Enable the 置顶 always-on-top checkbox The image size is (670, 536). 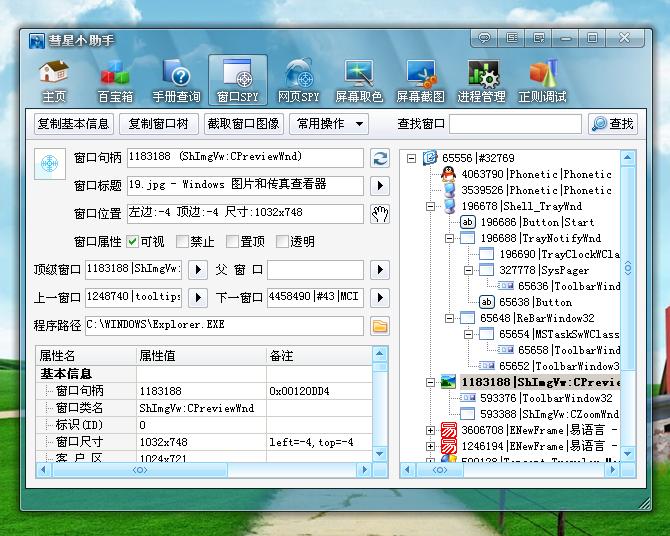(231, 241)
